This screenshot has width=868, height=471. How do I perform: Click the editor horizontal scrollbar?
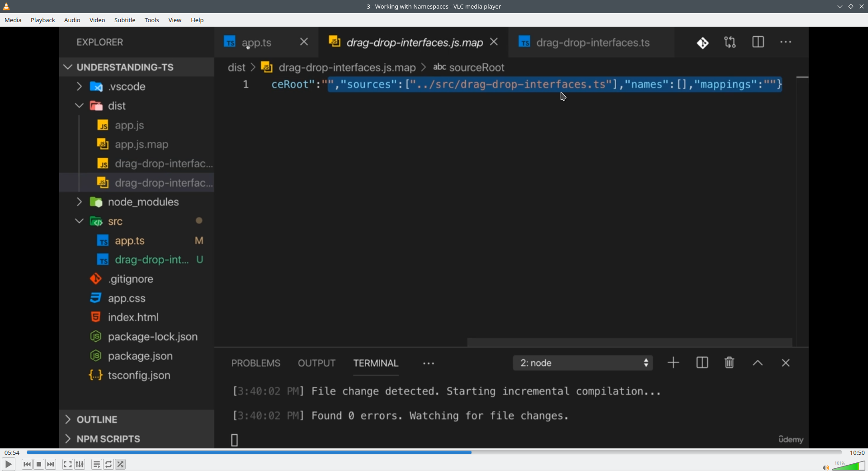pyautogui.click(x=630, y=342)
